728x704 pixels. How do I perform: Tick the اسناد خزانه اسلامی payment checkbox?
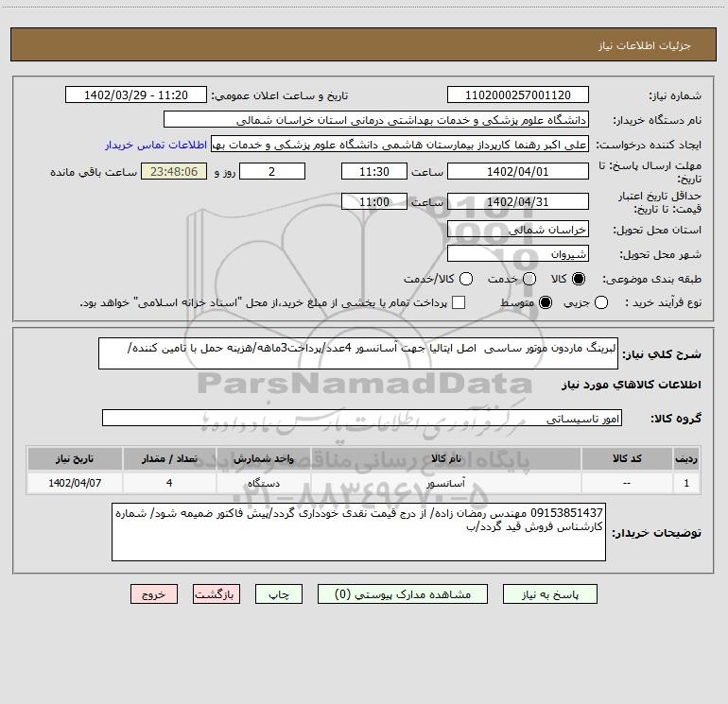coord(459,302)
